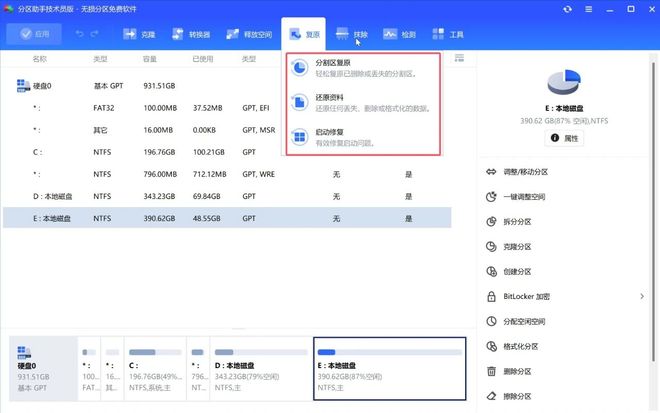The image size is (660, 413).
Task: Click the 931.51GB capacity cell
Action: [159, 86]
